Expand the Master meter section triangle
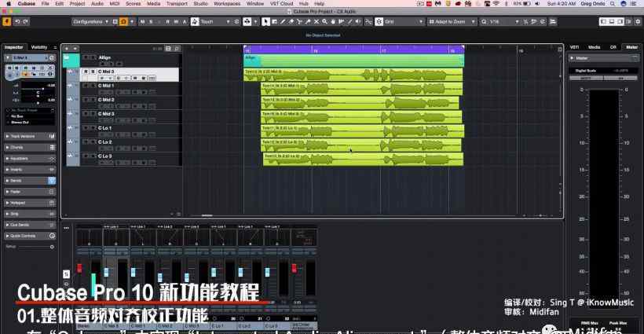Viewport: 644px width, 334px height. coord(572,58)
